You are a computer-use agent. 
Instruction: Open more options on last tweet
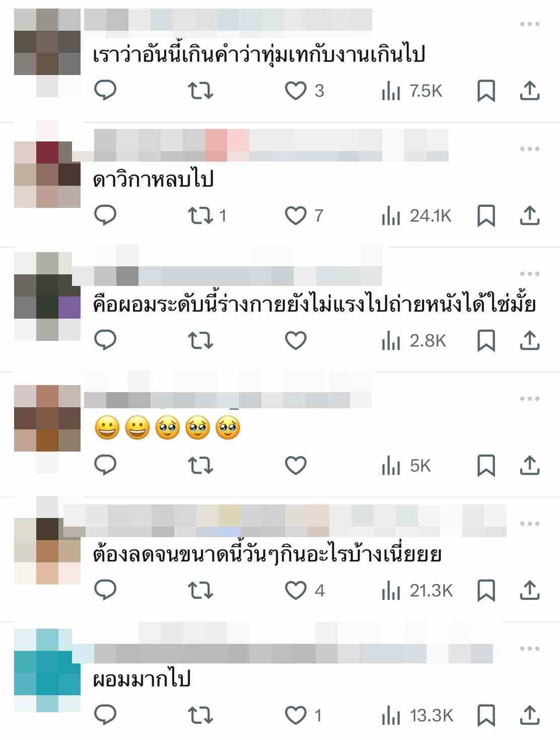point(530,648)
